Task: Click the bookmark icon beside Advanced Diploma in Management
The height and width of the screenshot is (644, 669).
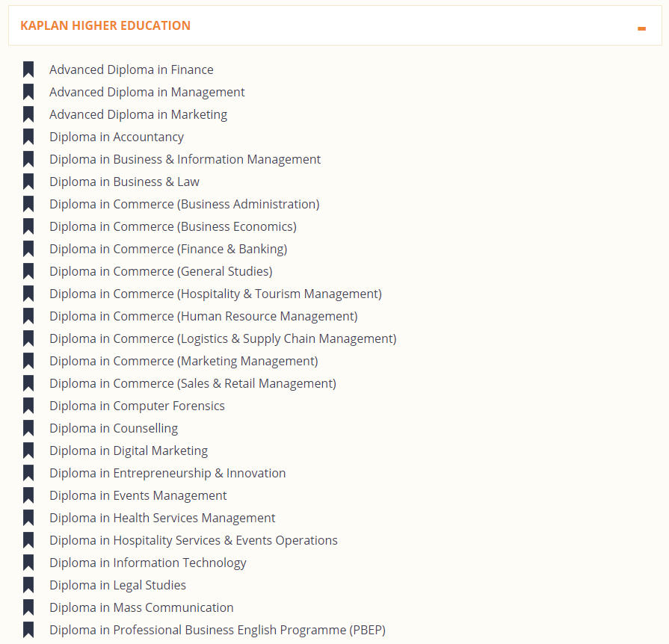Action: (x=28, y=92)
